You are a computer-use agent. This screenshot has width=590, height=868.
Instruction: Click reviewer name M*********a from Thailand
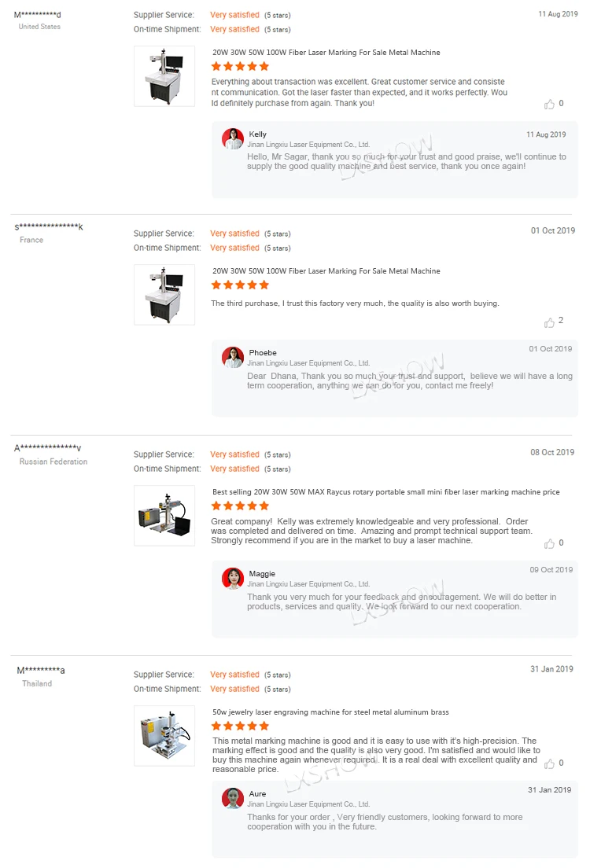[41, 671]
